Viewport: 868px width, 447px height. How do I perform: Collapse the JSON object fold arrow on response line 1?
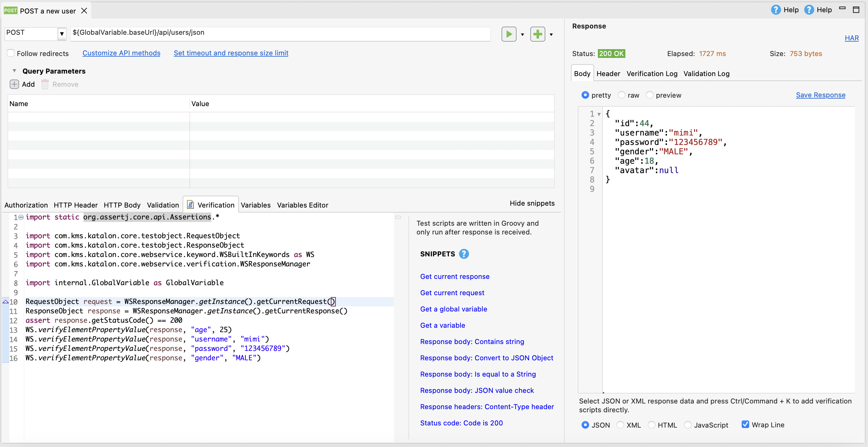click(599, 114)
